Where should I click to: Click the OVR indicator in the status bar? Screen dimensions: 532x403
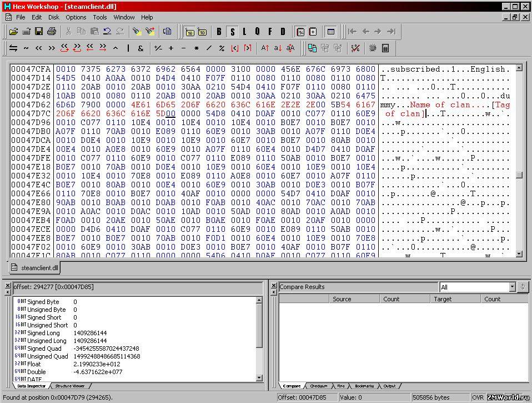point(478,397)
